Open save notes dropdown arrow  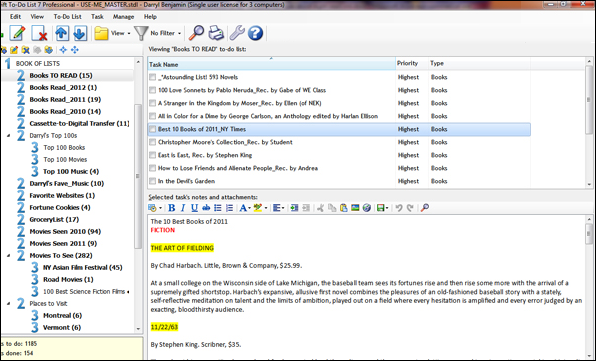(x=387, y=208)
